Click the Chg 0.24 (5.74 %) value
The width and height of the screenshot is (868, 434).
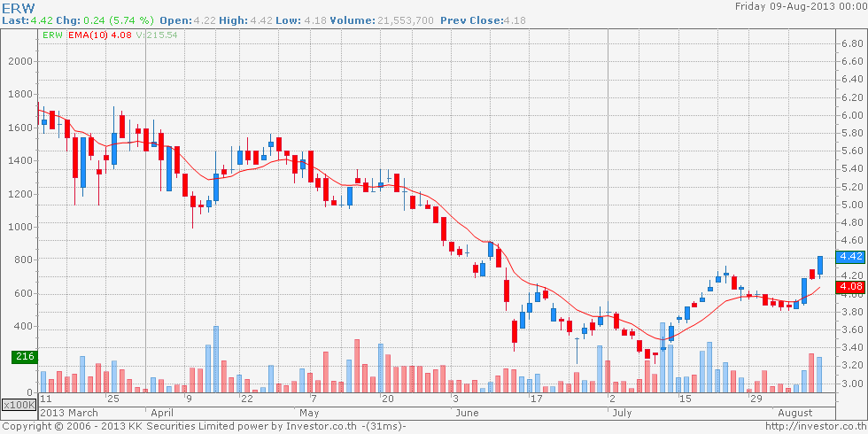pos(117,20)
